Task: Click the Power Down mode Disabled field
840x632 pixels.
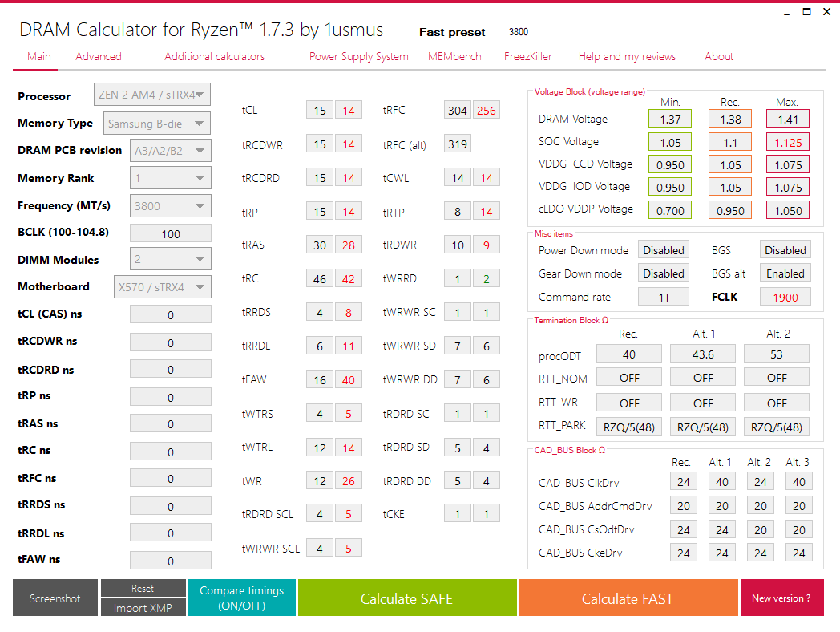Action: 663,249
